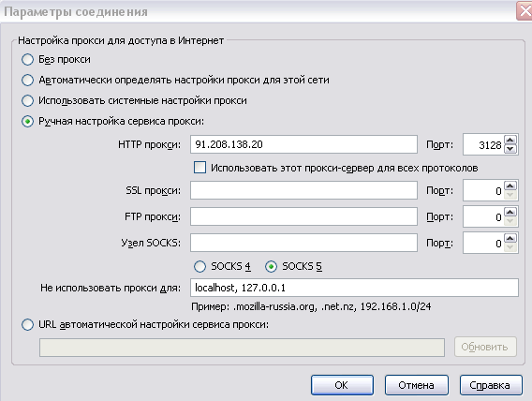The width and height of the screenshot is (532, 401).
Task: Open help with the 'Справка' button
Action: [x=491, y=385]
